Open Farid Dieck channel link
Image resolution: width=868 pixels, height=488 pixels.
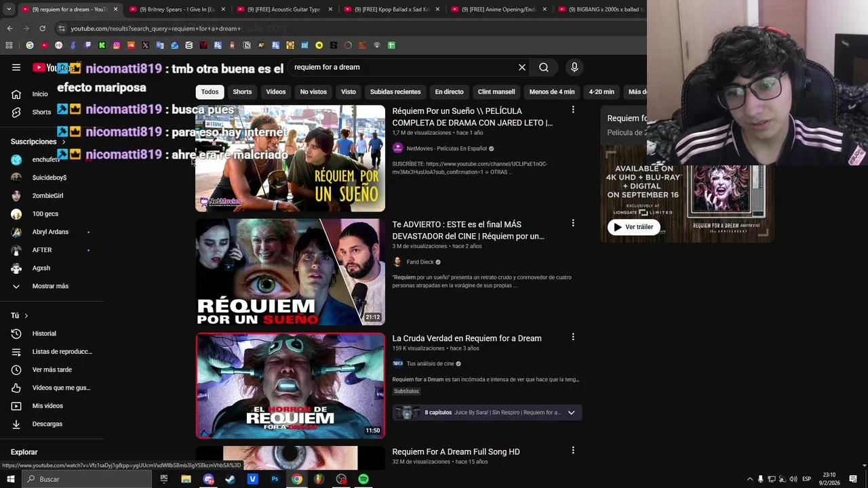(420, 262)
